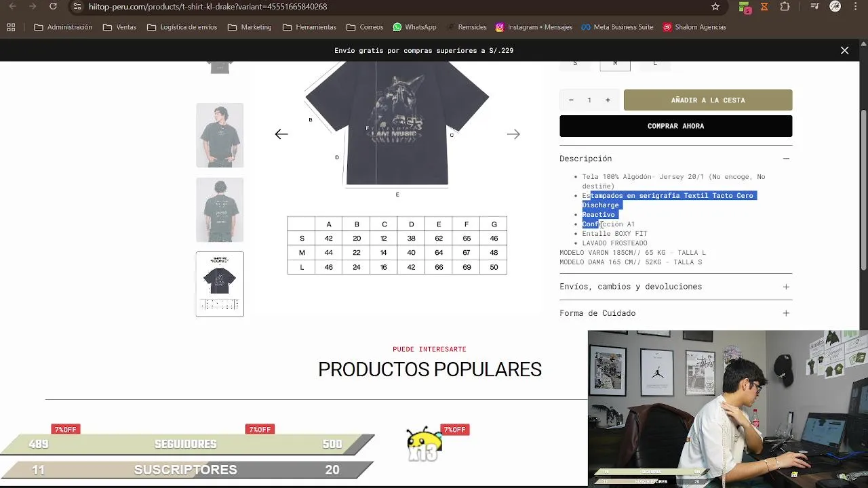Click the quantity input field showing 1
Viewport: 868px width, 488px height.
pos(589,100)
